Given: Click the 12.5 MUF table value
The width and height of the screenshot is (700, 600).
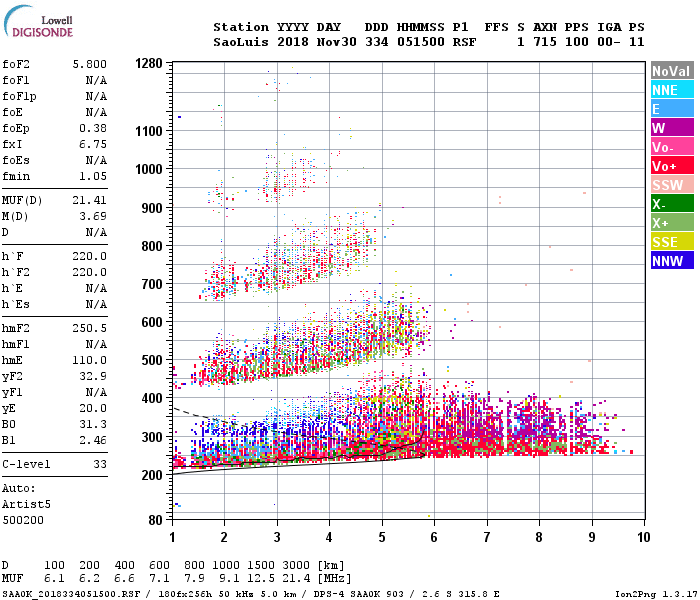Looking at the screenshot, I should [261, 579].
